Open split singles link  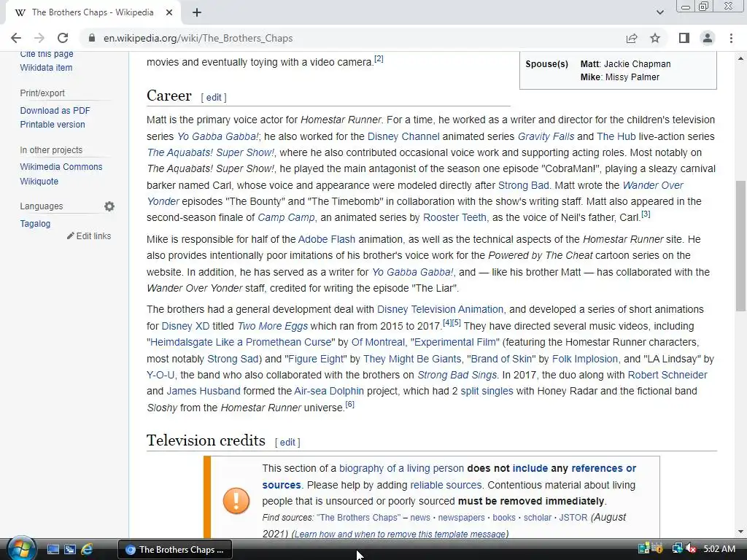tap(487, 391)
